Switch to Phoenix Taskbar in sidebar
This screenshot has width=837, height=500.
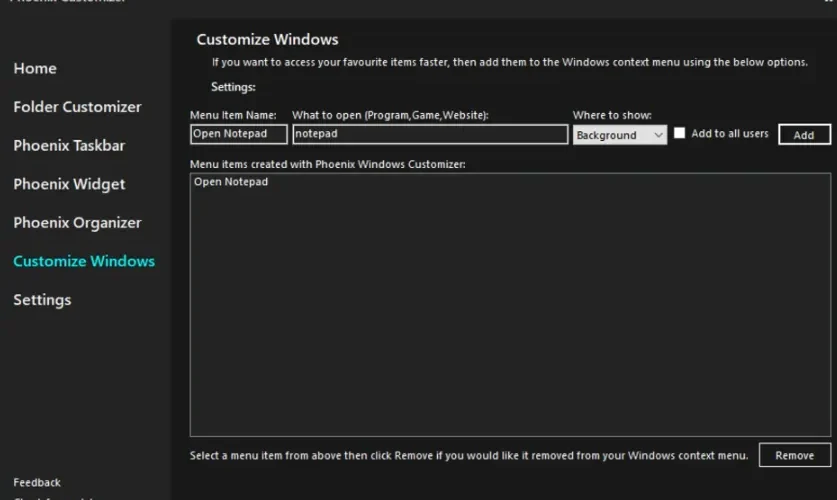click(x=69, y=145)
